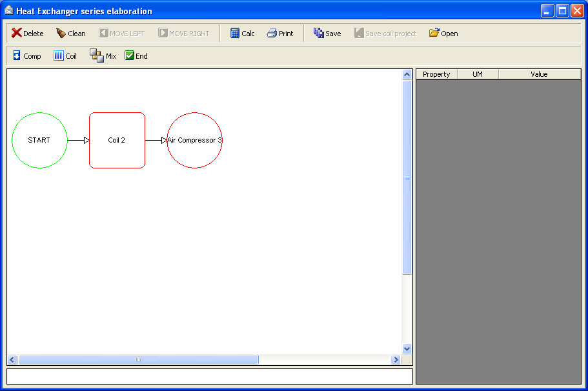Add a Coil element
This screenshot has width=588, height=391.
coord(65,56)
